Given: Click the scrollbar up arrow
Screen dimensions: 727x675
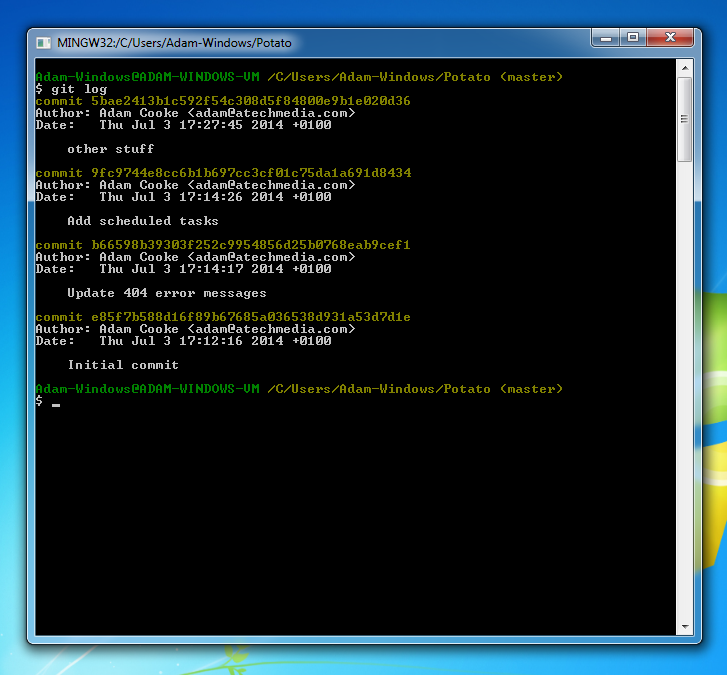Looking at the screenshot, I should coord(684,68).
